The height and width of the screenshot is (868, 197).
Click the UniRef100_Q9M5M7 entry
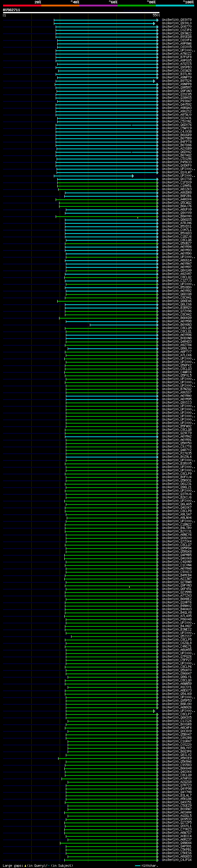[x=177, y=88]
